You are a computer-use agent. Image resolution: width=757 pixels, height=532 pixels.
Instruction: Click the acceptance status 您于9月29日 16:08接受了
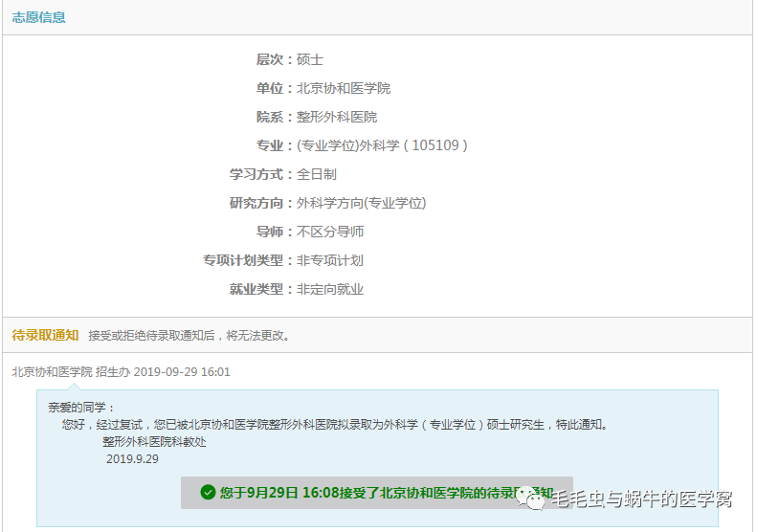pos(376,493)
